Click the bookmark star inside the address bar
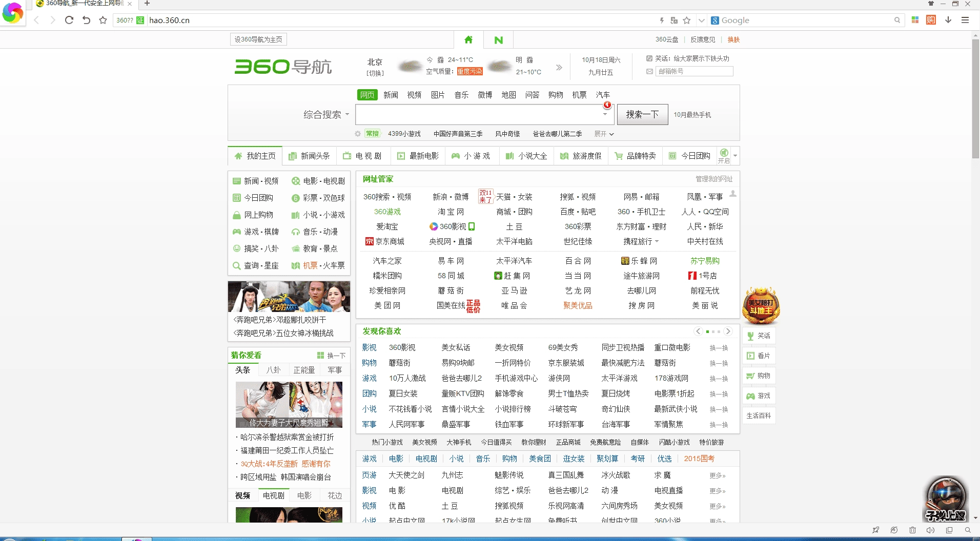Image resolution: width=980 pixels, height=541 pixels. tap(687, 20)
